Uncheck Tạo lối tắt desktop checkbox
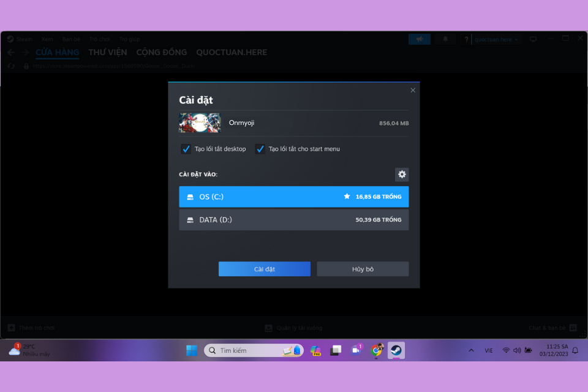The width and height of the screenshot is (588, 392). point(186,149)
